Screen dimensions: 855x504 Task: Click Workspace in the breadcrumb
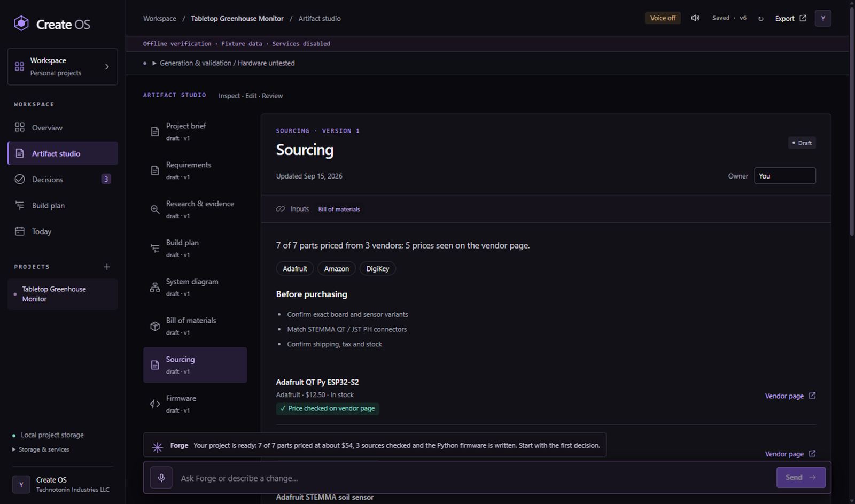[159, 19]
